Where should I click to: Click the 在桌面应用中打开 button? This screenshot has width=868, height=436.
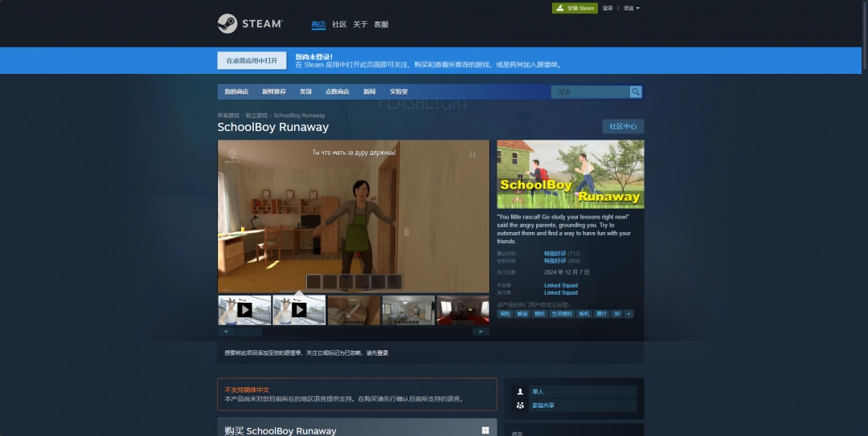coord(252,61)
